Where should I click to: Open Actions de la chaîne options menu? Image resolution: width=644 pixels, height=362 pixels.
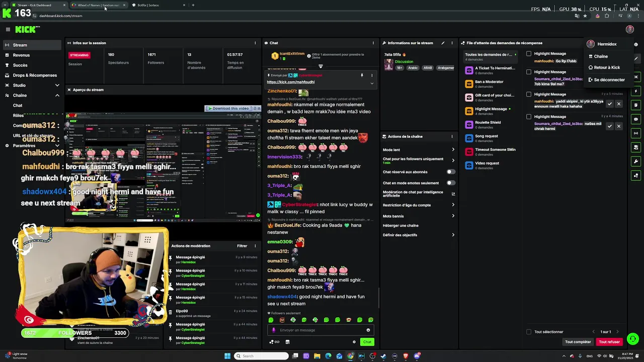(452, 137)
